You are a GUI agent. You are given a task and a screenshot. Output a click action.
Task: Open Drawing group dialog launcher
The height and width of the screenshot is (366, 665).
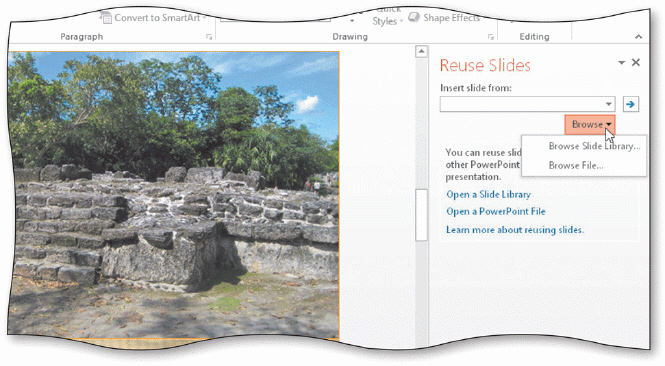(x=491, y=37)
